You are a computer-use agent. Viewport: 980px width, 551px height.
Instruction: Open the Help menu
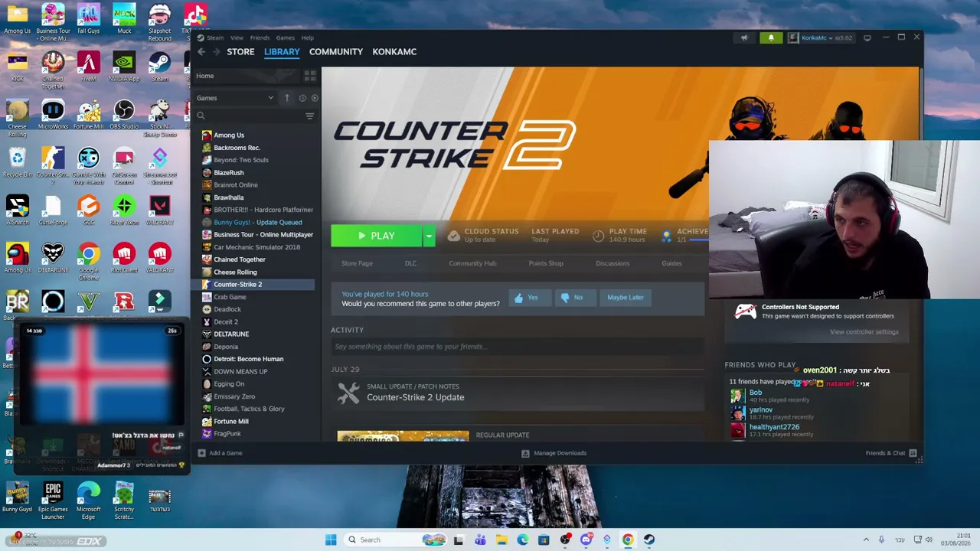tap(307, 37)
